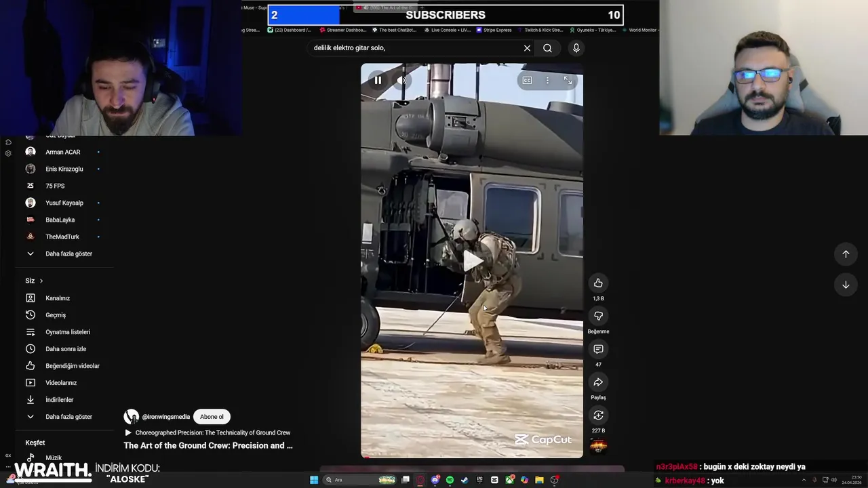Open the 'Live Console + LIV...' bookmark

click(448, 30)
